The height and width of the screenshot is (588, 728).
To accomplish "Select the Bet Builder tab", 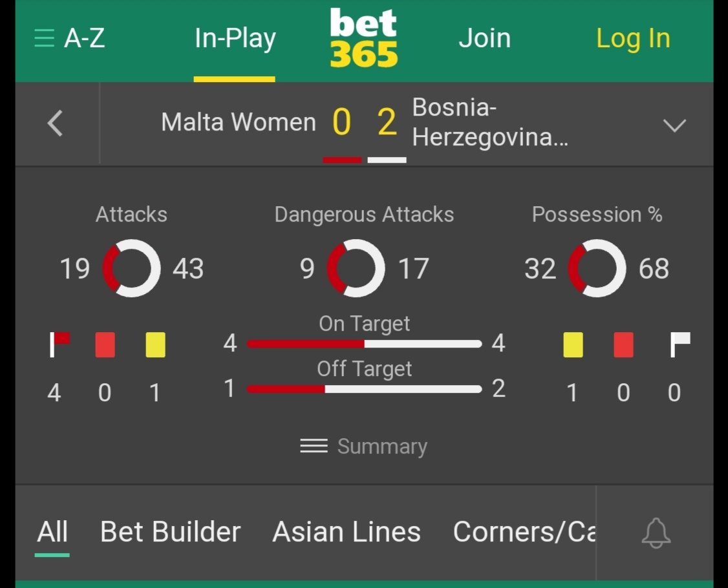I will tap(171, 532).
